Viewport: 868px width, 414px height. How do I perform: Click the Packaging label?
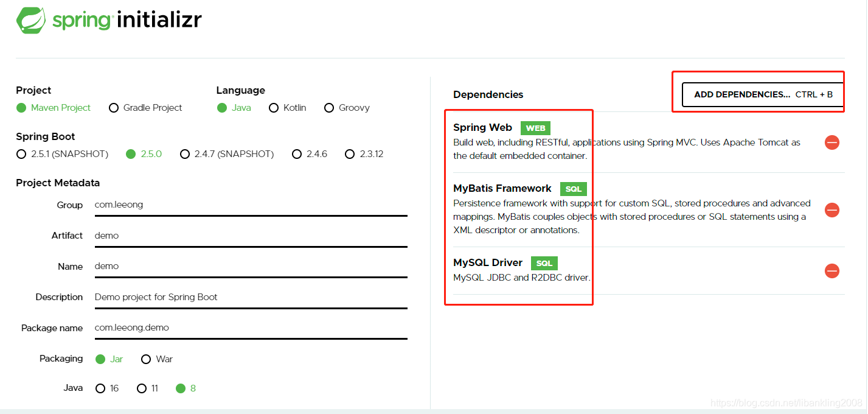tap(61, 359)
